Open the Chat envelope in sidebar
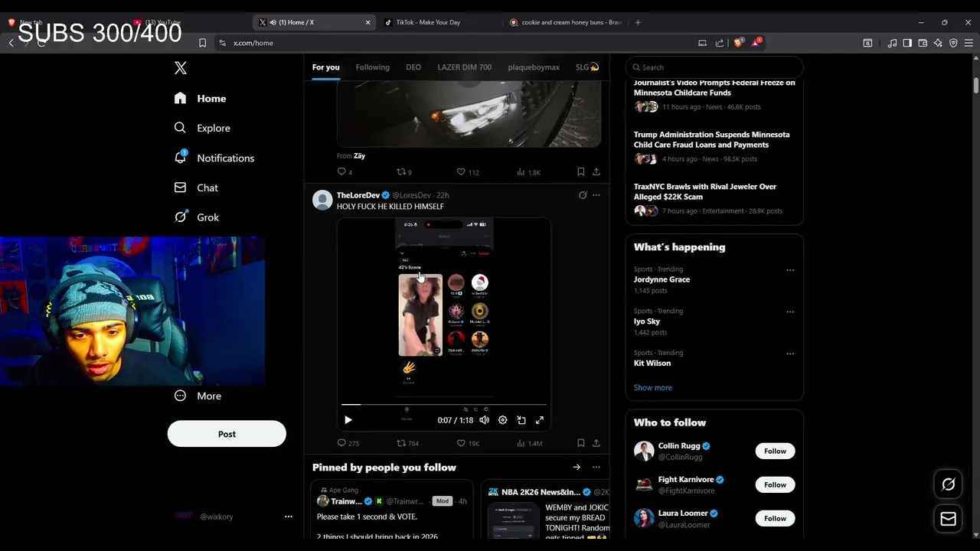This screenshot has height=551, width=980. pyautogui.click(x=180, y=187)
